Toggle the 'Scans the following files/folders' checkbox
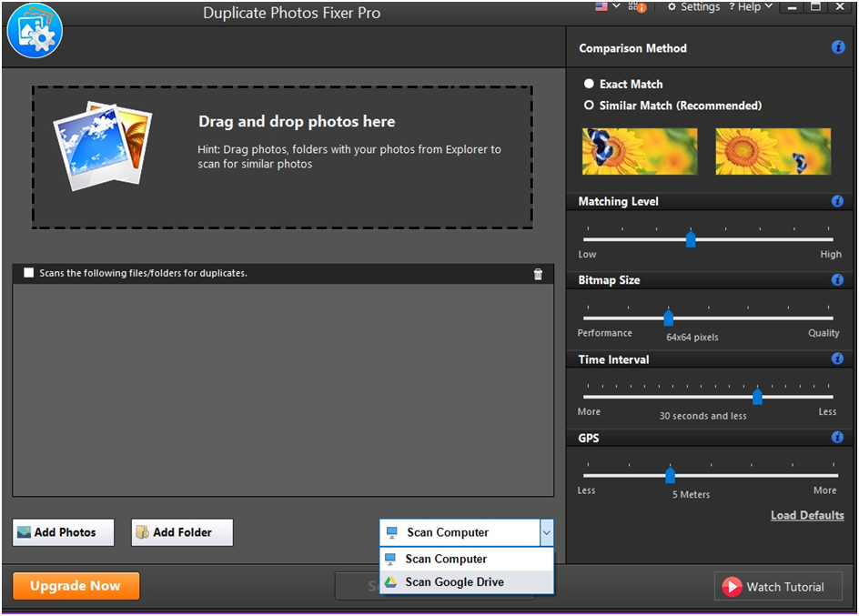859x616 pixels. click(28, 273)
